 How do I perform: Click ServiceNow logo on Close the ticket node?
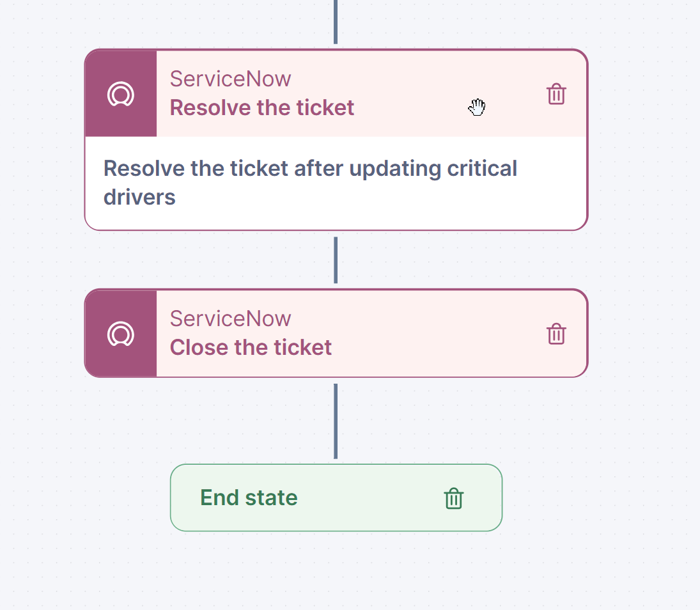pos(120,334)
